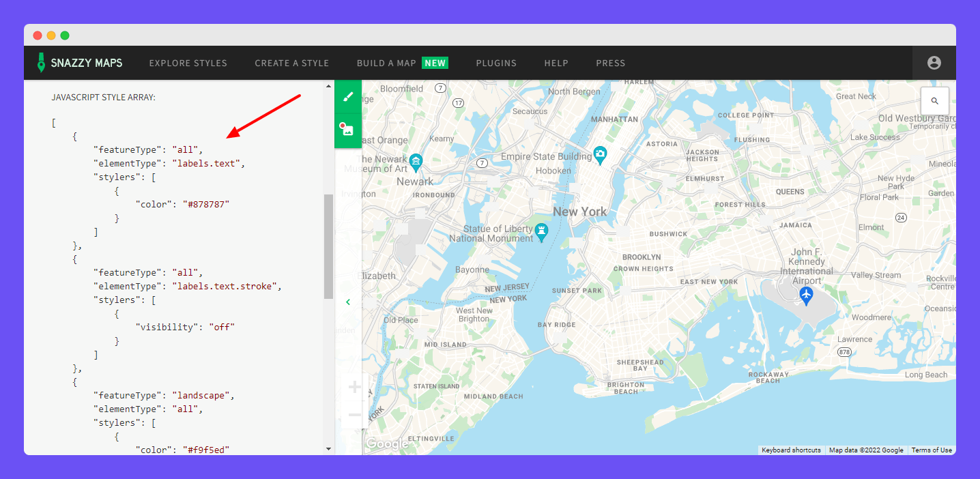The height and width of the screenshot is (479, 980).
Task: Click the Long Beach label on the map
Action: (x=926, y=375)
